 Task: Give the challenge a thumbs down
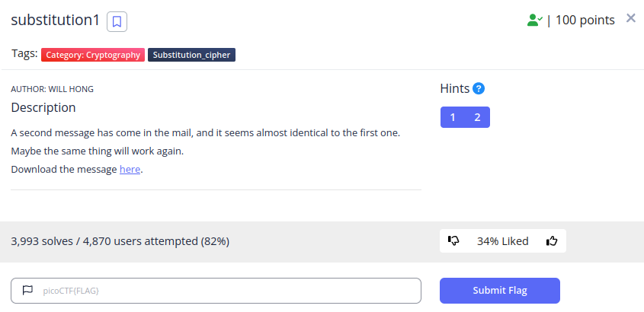click(x=453, y=241)
